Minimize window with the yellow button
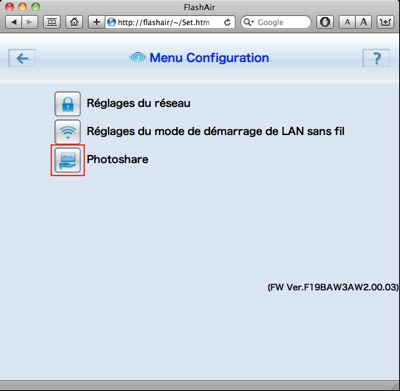Image resolution: width=400 pixels, height=391 pixels. click(x=22, y=7)
